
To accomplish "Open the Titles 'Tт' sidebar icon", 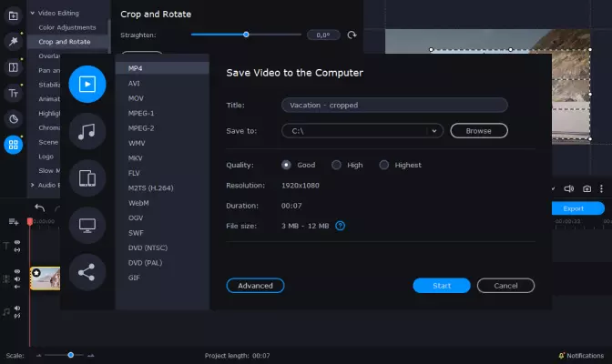I will pyautogui.click(x=14, y=93).
